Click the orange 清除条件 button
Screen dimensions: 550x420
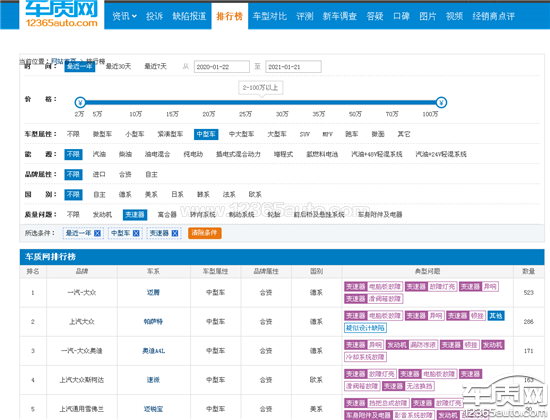click(204, 233)
